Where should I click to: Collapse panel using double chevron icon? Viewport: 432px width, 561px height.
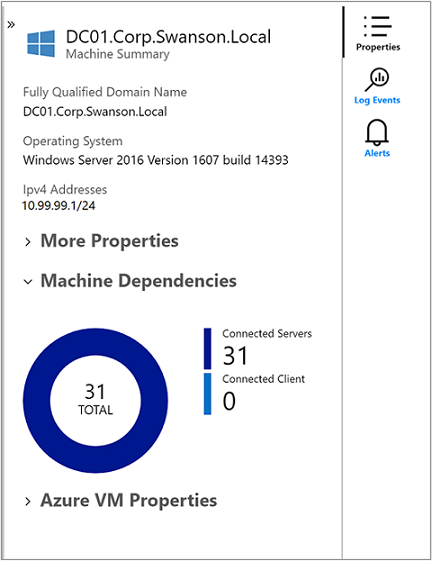tap(11, 24)
